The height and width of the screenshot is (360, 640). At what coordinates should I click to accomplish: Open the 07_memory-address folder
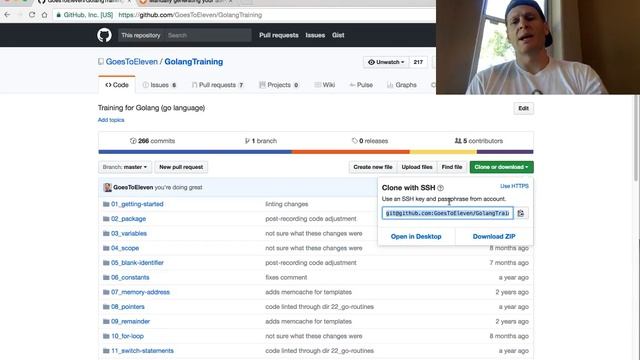[x=140, y=292]
